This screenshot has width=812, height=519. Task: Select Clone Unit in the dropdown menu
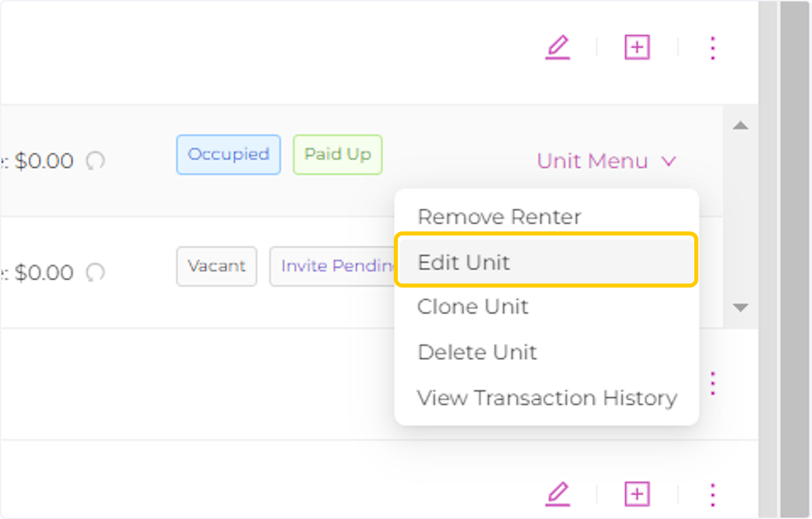pyautogui.click(x=473, y=307)
